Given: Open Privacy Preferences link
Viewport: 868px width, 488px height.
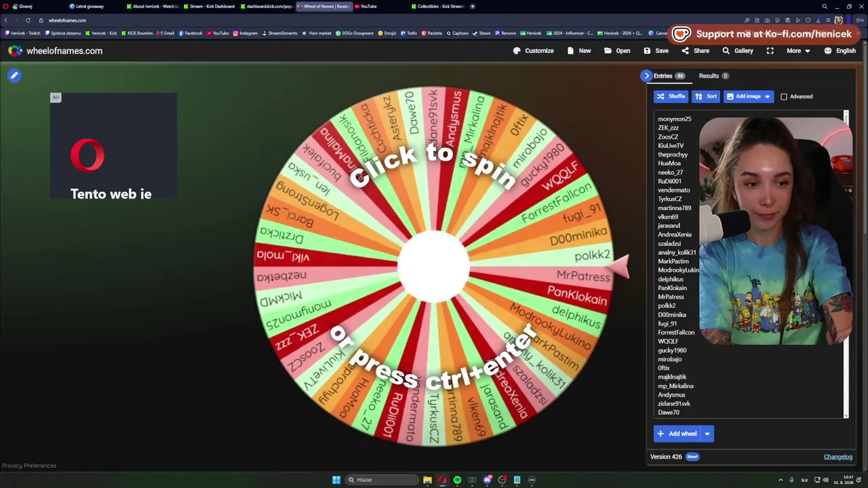Looking at the screenshot, I should tap(29, 466).
